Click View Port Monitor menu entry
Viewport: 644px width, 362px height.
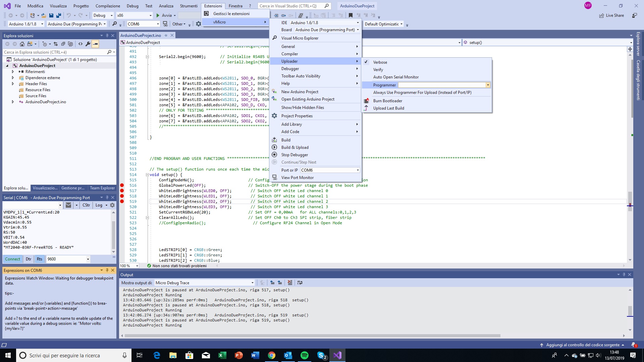pos(315,177)
